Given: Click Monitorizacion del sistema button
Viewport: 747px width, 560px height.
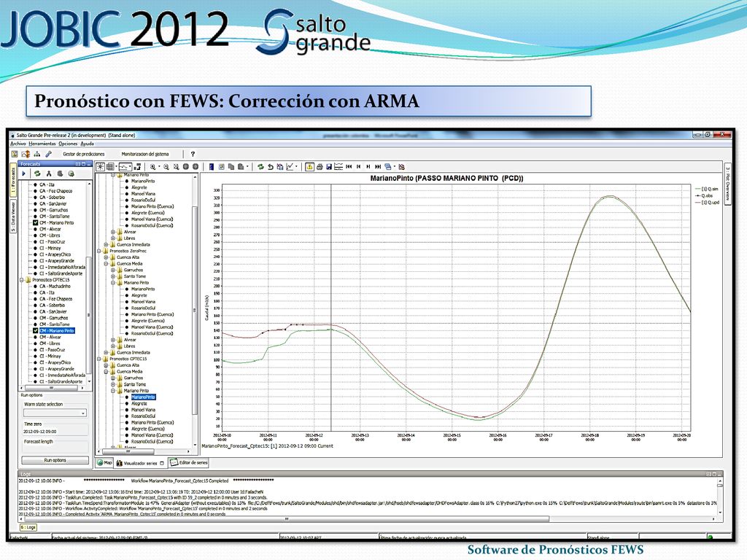Looking at the screenshot, I should [145, 154].
